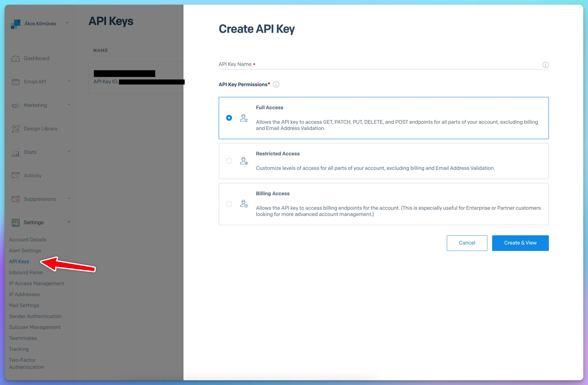Open IP Access Management

(x=37, y=283)
